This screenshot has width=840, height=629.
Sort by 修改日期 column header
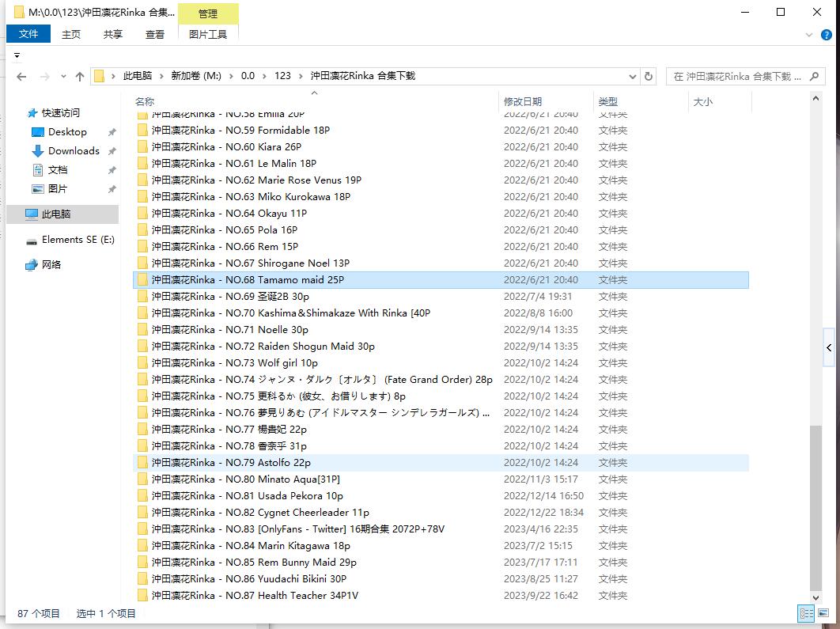coord(523,101)
